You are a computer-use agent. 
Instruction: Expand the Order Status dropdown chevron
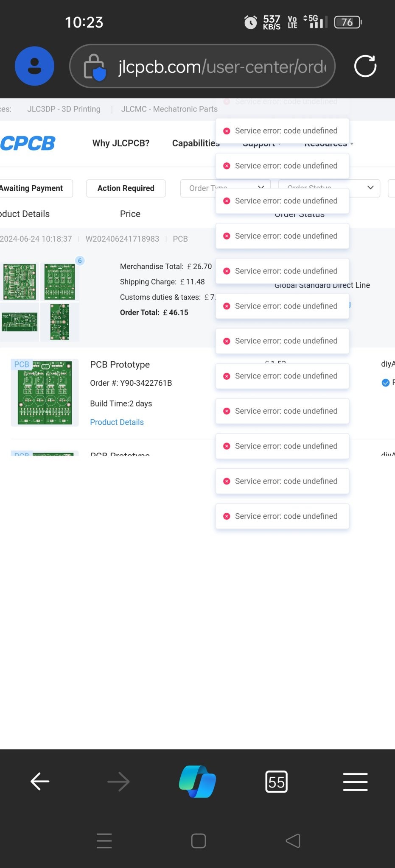370,188
